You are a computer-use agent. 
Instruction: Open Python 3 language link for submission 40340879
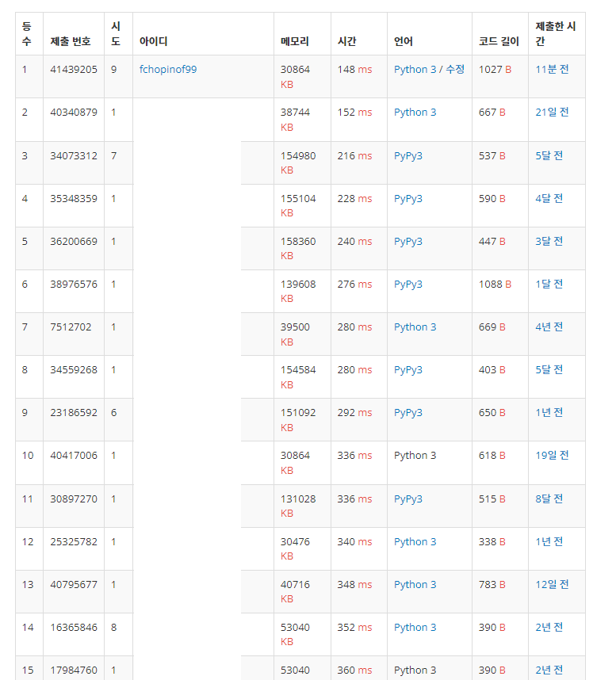click(415, 113)
